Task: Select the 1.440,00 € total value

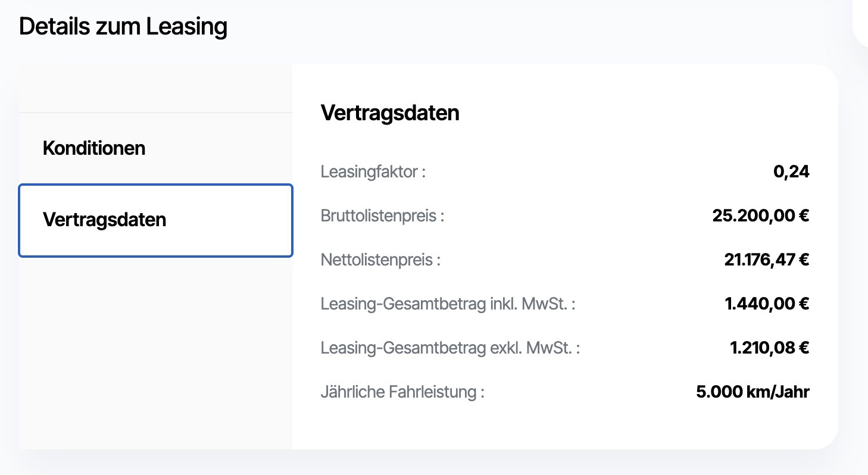Action: [x=767, y=304]
